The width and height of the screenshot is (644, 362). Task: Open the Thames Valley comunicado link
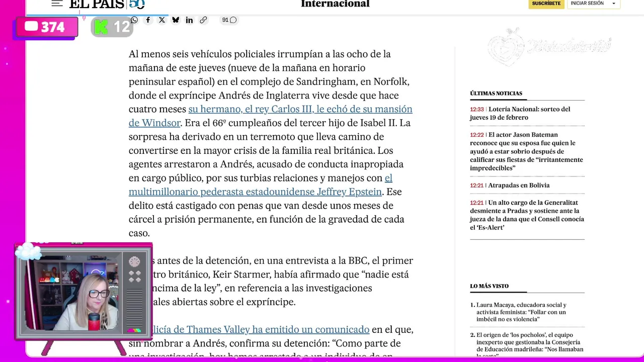(x=261, y=330)
